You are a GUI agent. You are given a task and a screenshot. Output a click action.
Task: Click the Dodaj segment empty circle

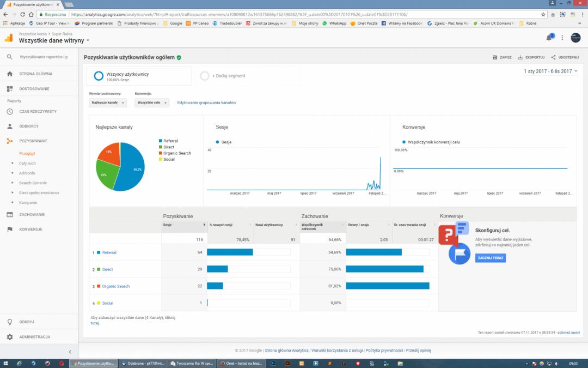pos(205,76)
